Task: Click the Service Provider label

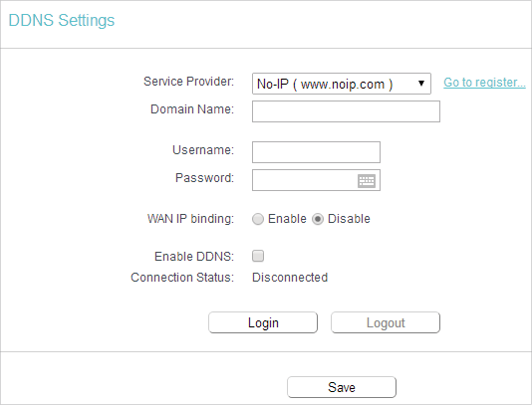Action: tap(189, 82)
